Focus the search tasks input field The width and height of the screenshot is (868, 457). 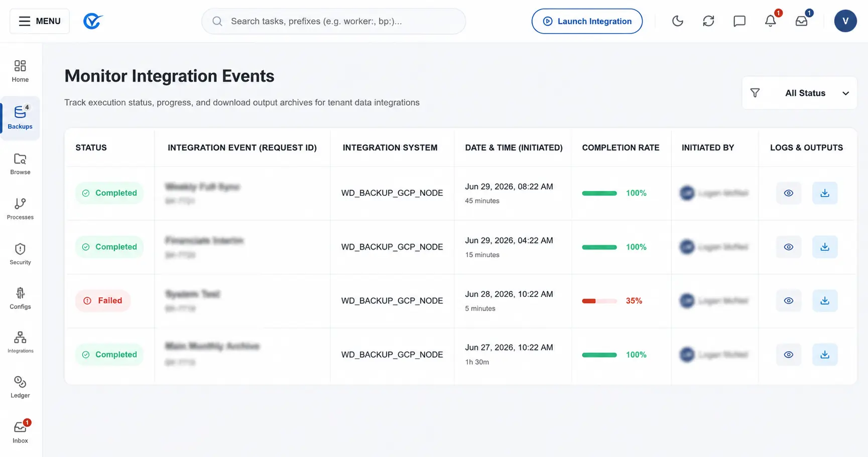point(333,21)
